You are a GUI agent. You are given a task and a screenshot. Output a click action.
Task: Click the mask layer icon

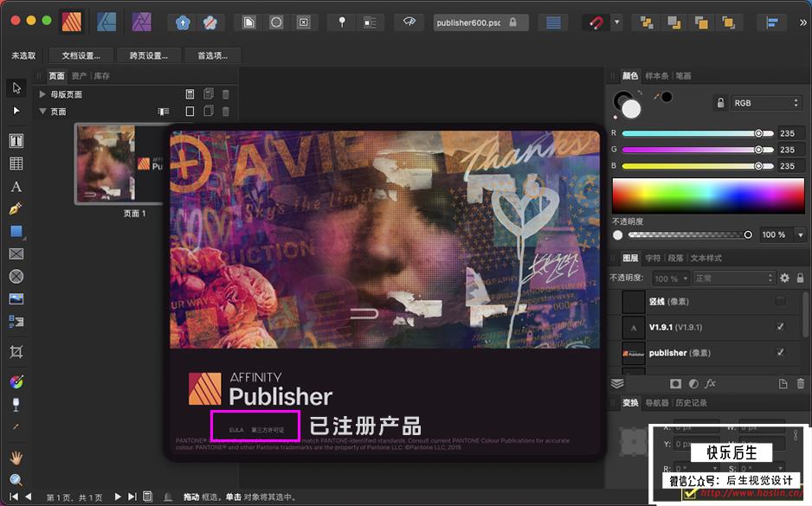click(675, 384)
